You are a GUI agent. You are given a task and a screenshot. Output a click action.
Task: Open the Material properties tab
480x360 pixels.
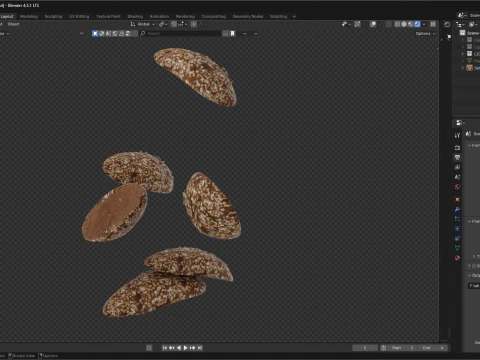(x=457, y=258)
